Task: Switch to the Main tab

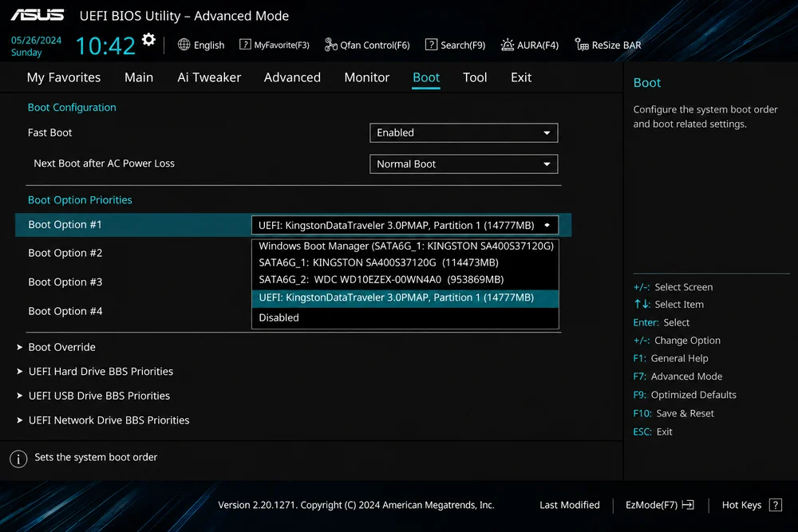Action: (139, 77)
